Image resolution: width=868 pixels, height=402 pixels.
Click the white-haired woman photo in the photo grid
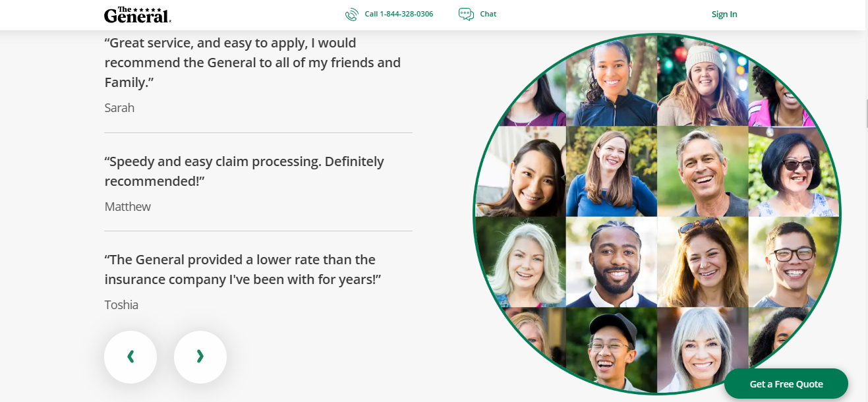coord(520,262)
